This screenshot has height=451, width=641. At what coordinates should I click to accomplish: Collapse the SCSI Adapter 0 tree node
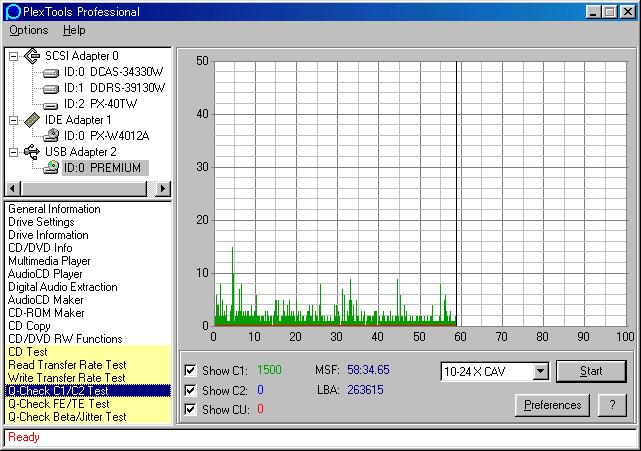(13, 56)
